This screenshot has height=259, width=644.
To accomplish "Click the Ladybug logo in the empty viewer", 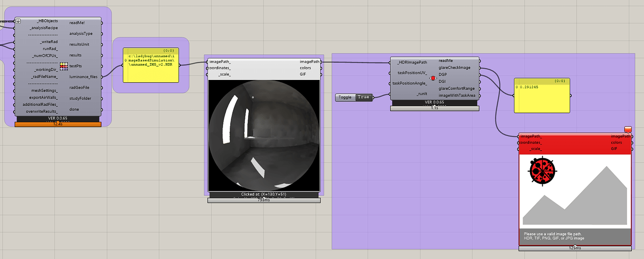I will pyautogui.click(x=541, y=172).
